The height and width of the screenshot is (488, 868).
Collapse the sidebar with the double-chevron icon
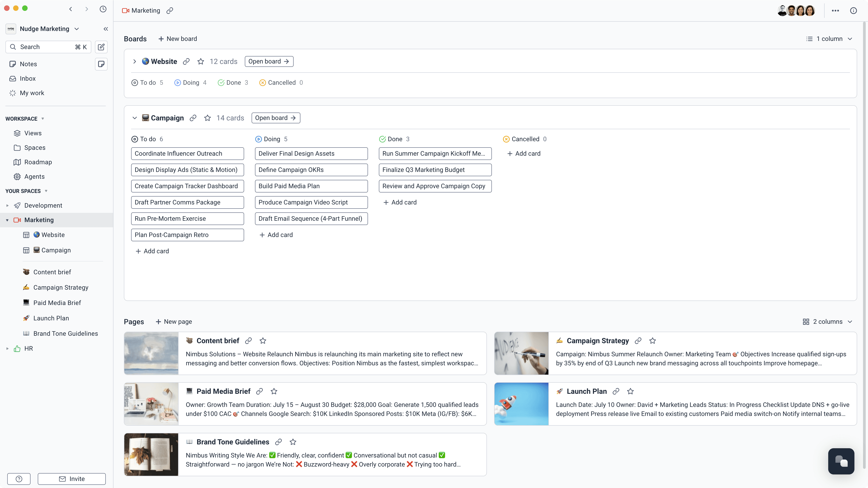click(106, 29)
